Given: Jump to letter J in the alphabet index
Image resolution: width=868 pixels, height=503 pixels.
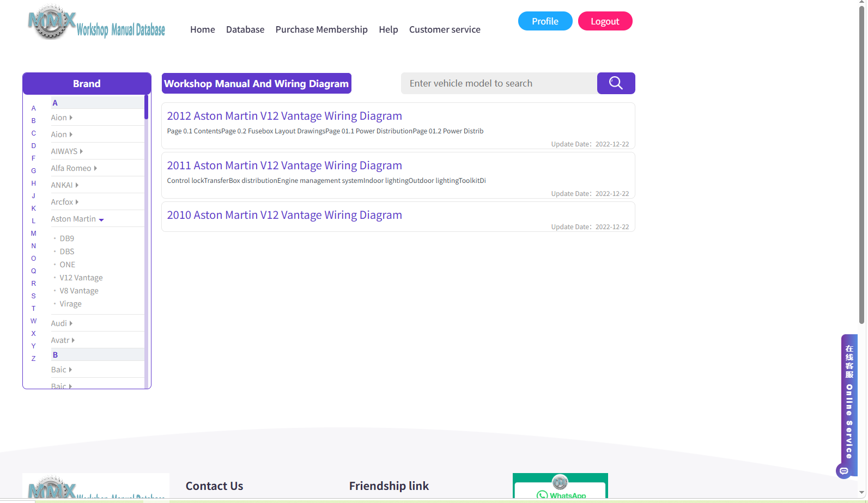Looking at the screenshot, I should (33, 196).
